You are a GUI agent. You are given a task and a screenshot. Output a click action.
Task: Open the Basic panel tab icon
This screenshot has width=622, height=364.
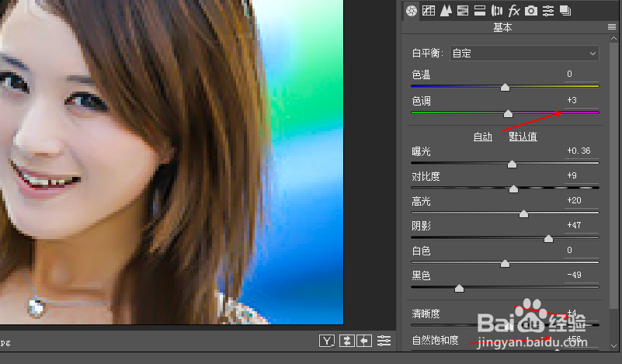coord(412,11)
